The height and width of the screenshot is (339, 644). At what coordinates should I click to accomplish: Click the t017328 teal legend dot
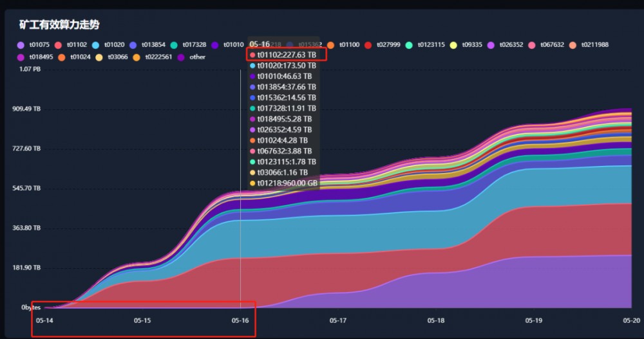tap(175, 45)
